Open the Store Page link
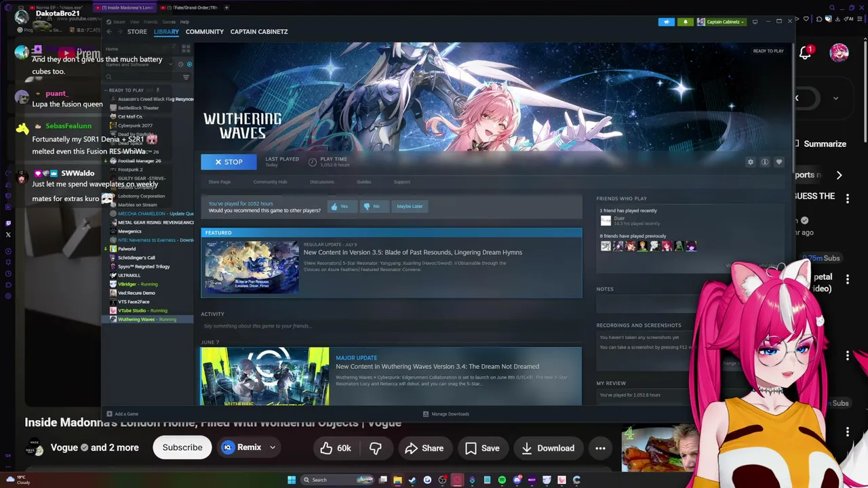 coord(220,182)
